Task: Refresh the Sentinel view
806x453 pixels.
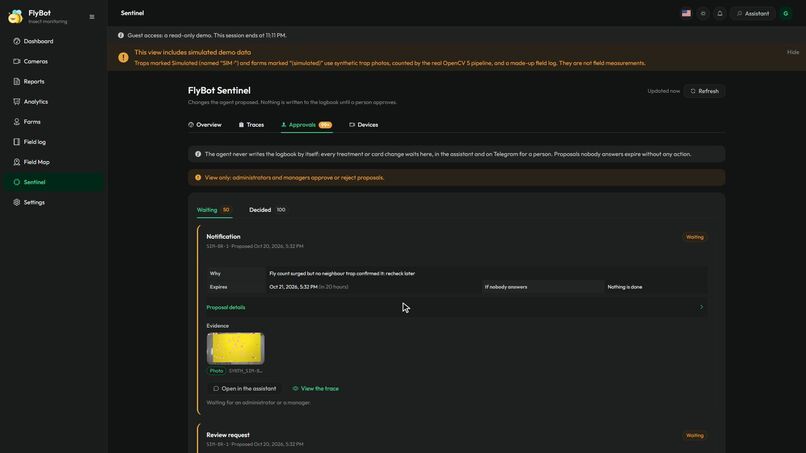Action: click(x=704, y=91)
